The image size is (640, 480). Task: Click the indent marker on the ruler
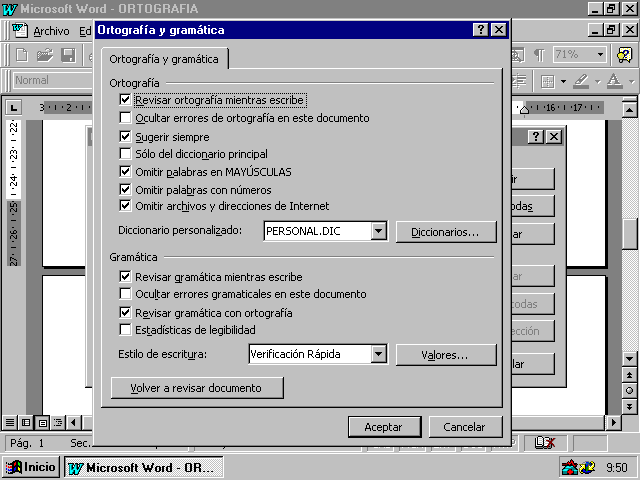pyautogui.click(x=524, y=109)
